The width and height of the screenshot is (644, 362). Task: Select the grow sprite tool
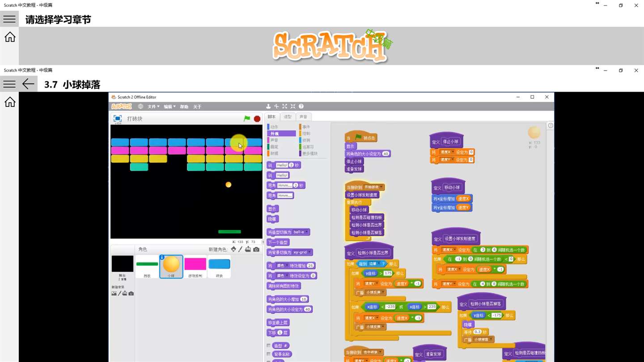coord(284,106)
